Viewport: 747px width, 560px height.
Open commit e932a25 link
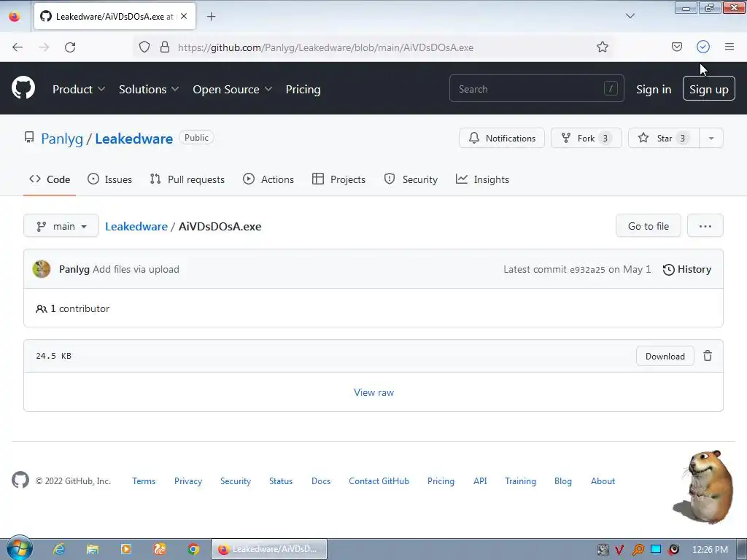click(x=587, y=270)
